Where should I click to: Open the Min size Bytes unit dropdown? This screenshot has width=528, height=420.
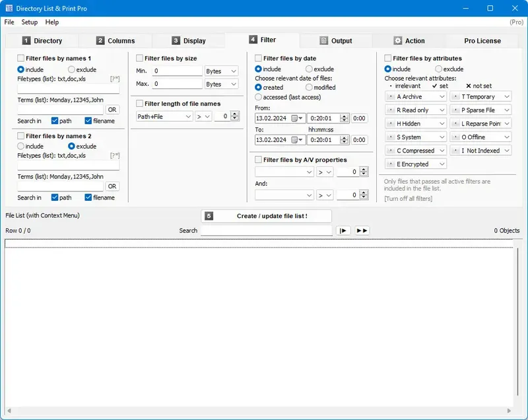point(221,71)
